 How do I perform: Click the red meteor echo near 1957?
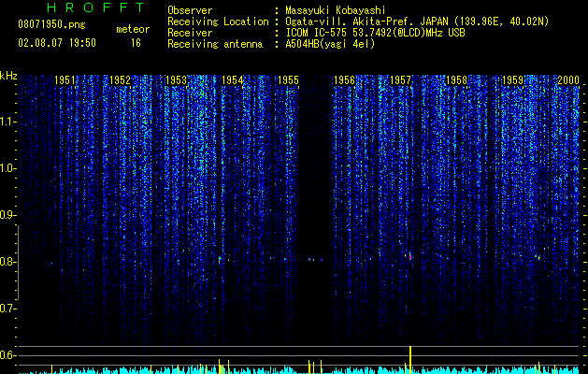(410, 256)
